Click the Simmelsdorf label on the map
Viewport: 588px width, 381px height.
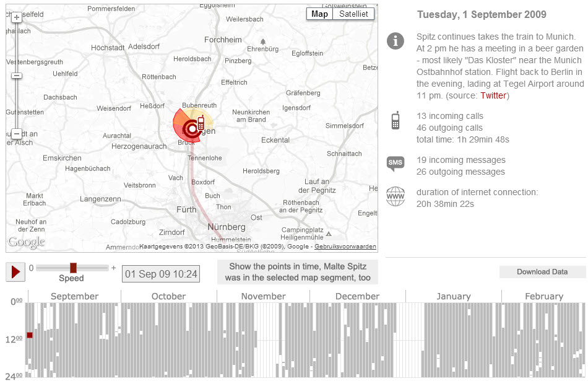(345, 126)
